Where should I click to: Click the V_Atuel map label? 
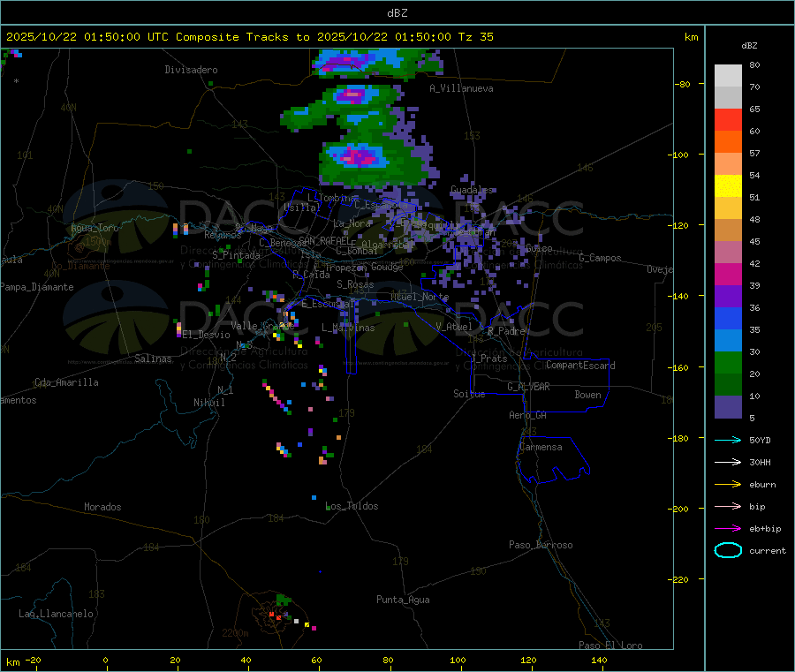click(454, 327)
